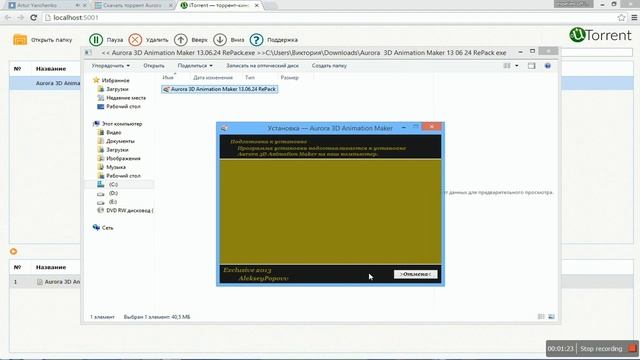Toggle Explorer preview pane icon
The height and width of the screenshot is (360, 640).
531,66
